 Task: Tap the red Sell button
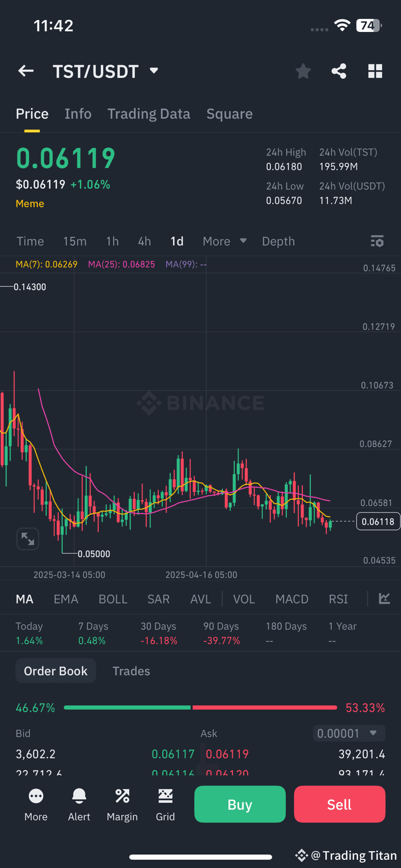339,804
